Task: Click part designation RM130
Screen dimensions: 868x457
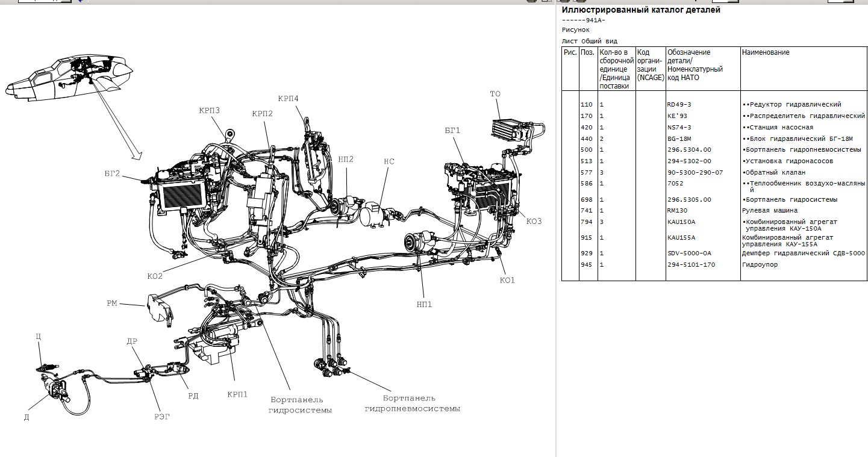Action: point(678,211)
